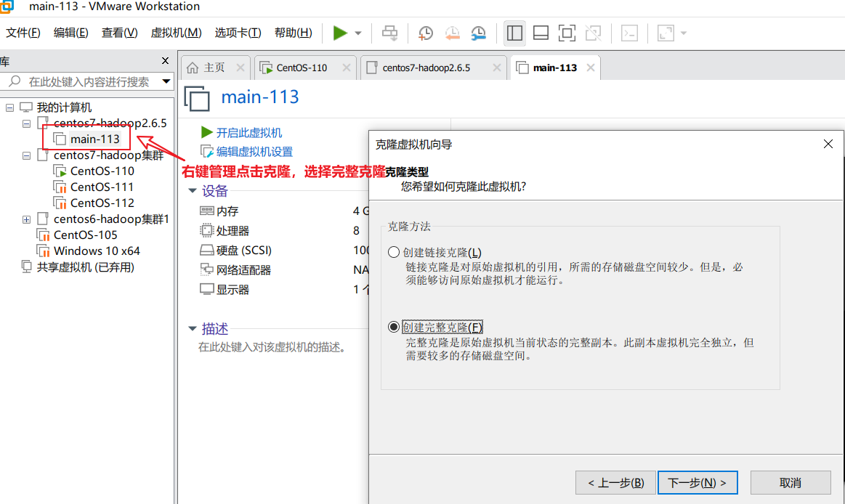Open the power options dropdown arrow
This screenshot has height=504, width=845.
pos(357,33)
